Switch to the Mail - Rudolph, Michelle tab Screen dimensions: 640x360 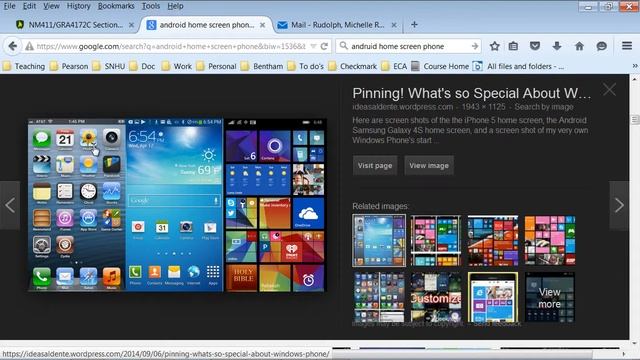337,25
